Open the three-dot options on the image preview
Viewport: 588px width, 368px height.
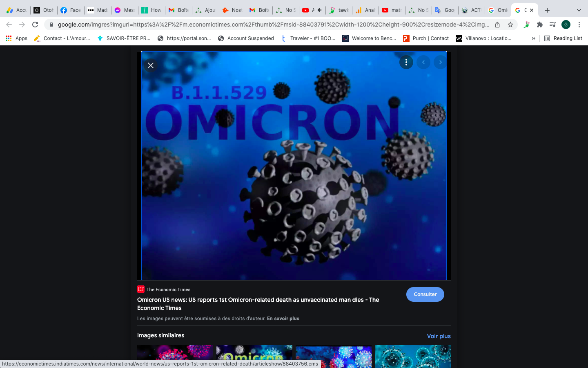click(x=406, y=62)
